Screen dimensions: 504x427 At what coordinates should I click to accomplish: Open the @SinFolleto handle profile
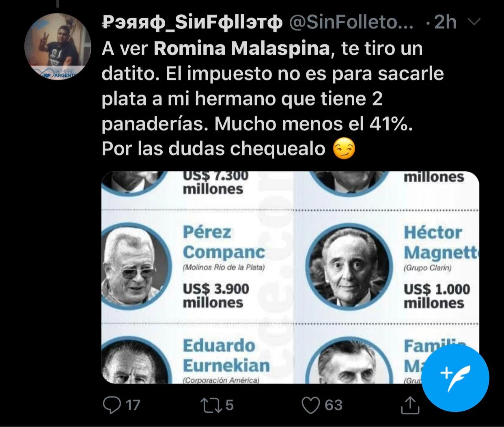point(351,24)
